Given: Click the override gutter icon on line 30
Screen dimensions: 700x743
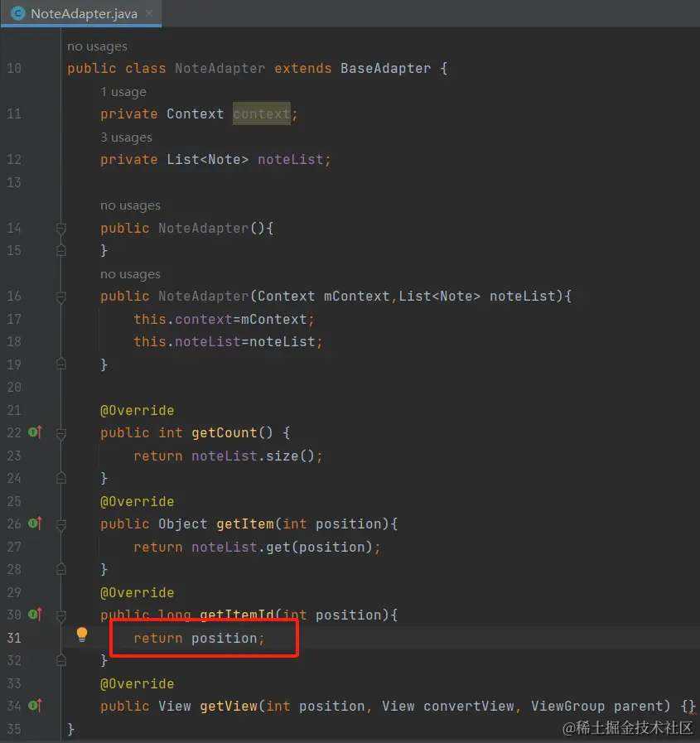Looking at the screenshot, I should tap(35, 615).
